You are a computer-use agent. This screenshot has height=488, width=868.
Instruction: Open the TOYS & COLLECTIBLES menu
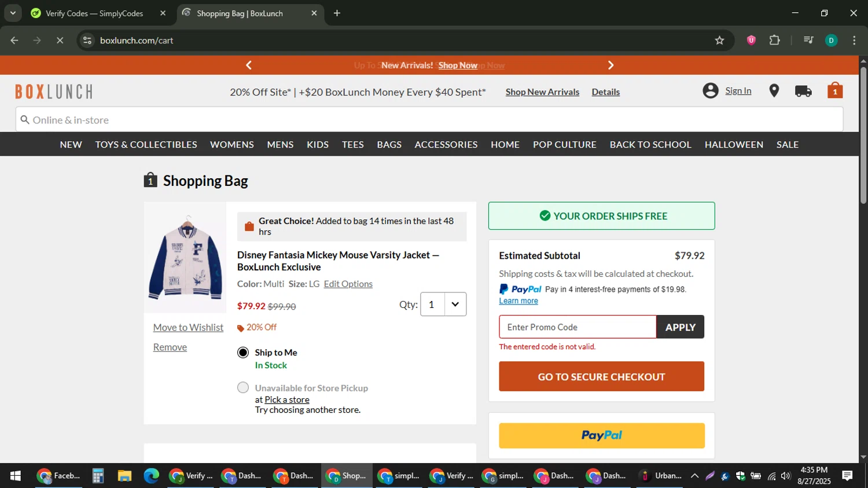pos(146,145)
